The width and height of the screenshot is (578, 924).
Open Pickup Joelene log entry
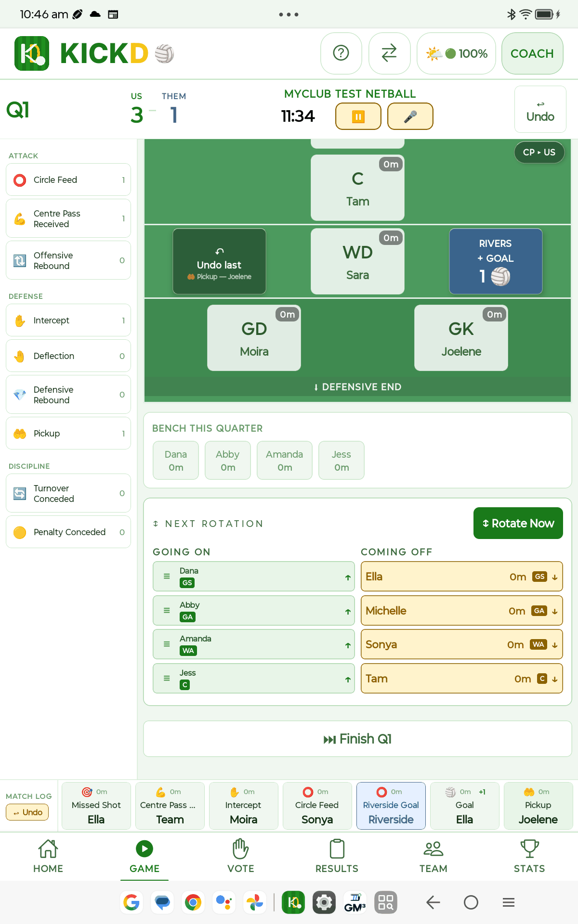click(539, 806)
